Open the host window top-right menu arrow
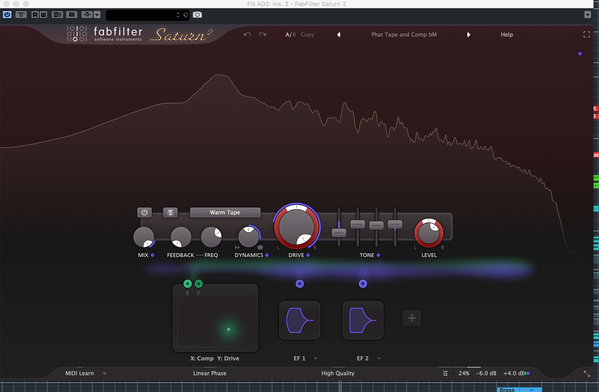 point(588,15)
